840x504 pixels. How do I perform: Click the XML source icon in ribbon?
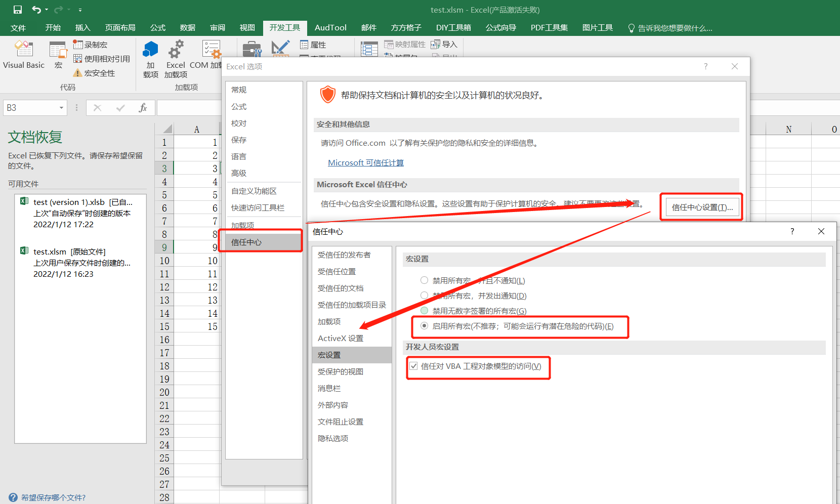(369, 49)
